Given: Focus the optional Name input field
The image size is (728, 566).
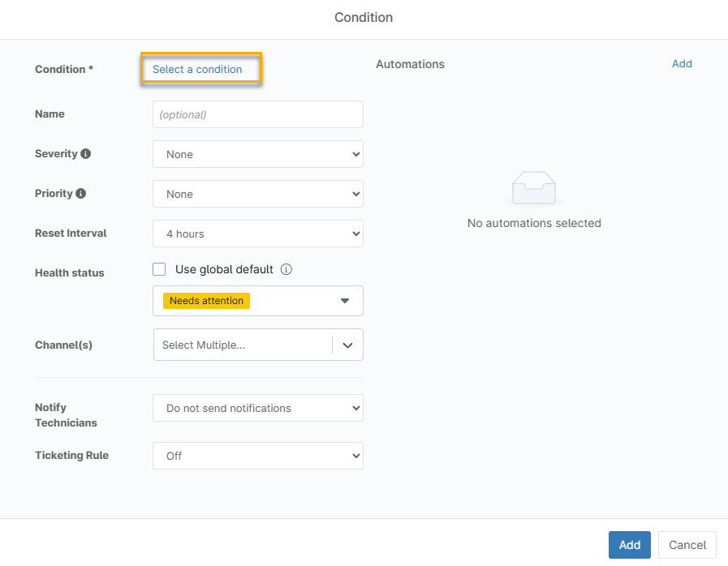Looking at the screenshot, I should [x=257, y=114].
